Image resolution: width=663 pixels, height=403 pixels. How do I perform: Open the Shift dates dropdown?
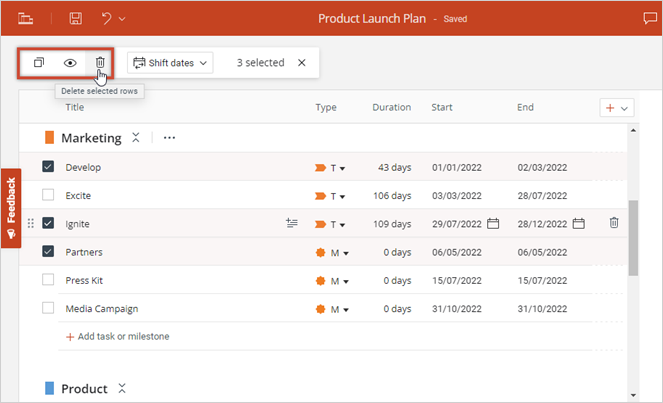[x=170, y=63]
